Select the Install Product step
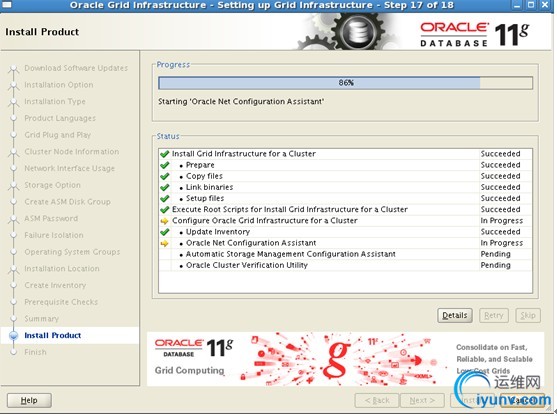 pos(53,335)
